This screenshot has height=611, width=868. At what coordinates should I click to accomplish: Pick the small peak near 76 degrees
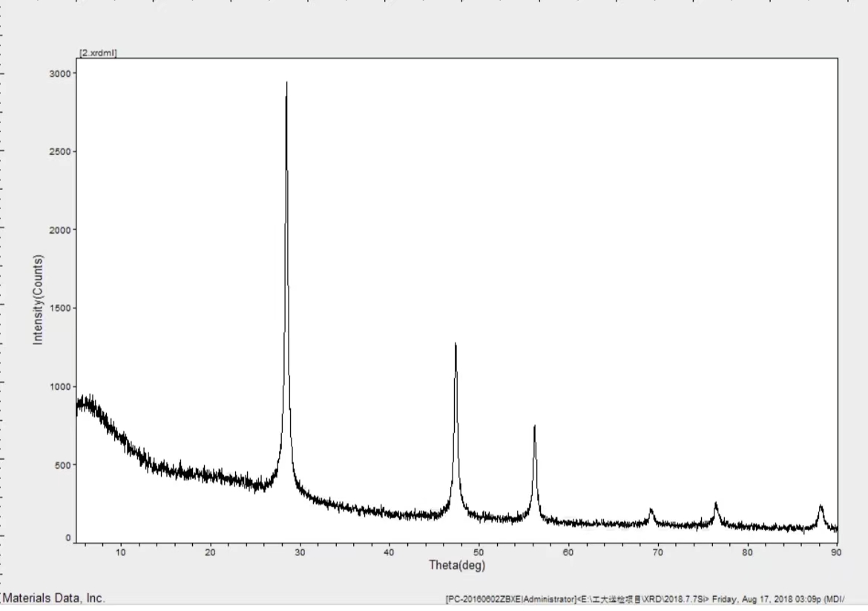[716, 513]
